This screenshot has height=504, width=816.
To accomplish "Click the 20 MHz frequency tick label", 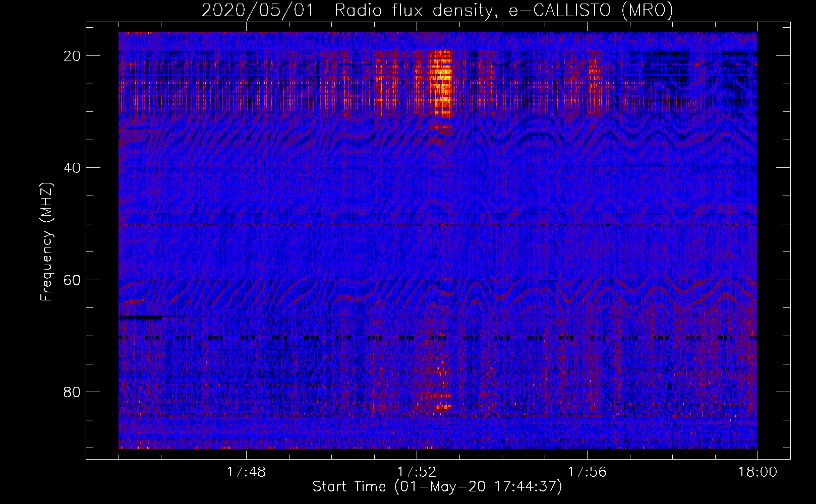I will click(73, 56).
